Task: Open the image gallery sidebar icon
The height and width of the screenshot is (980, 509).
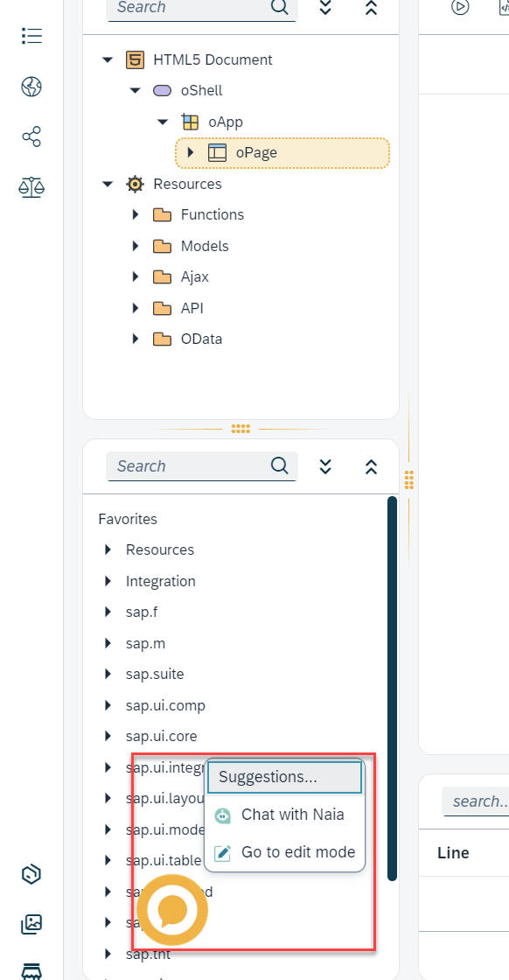Action: point(31,924)
